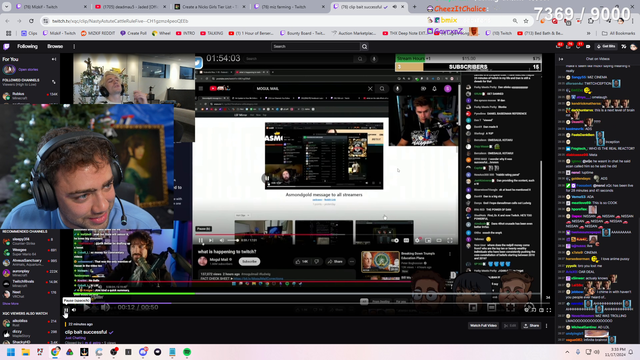Collapse the For You sidebar
The height and width of the screenshot is (360, 640).
(x=54, y=59)
